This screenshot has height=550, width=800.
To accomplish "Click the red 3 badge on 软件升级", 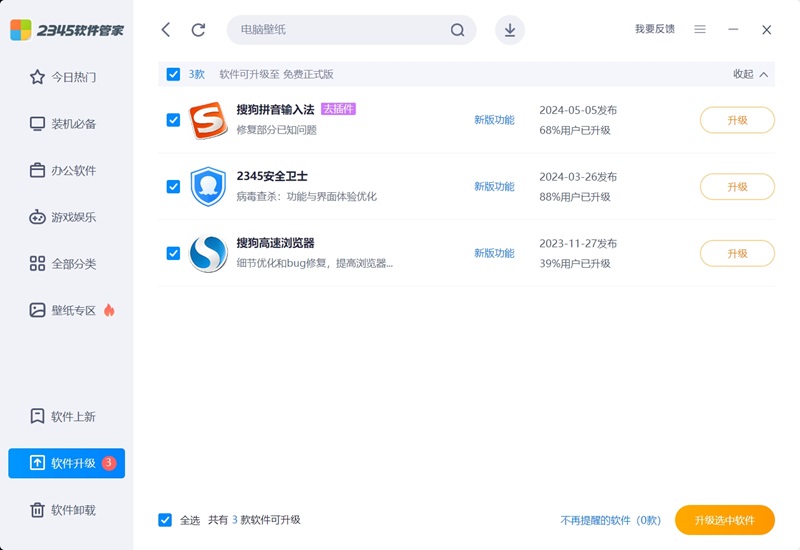I will [x=109, y=463].
